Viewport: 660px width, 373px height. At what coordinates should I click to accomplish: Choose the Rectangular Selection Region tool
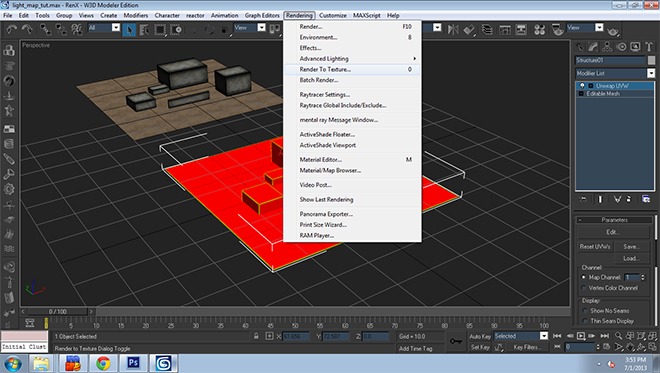[x=160, y=29]
